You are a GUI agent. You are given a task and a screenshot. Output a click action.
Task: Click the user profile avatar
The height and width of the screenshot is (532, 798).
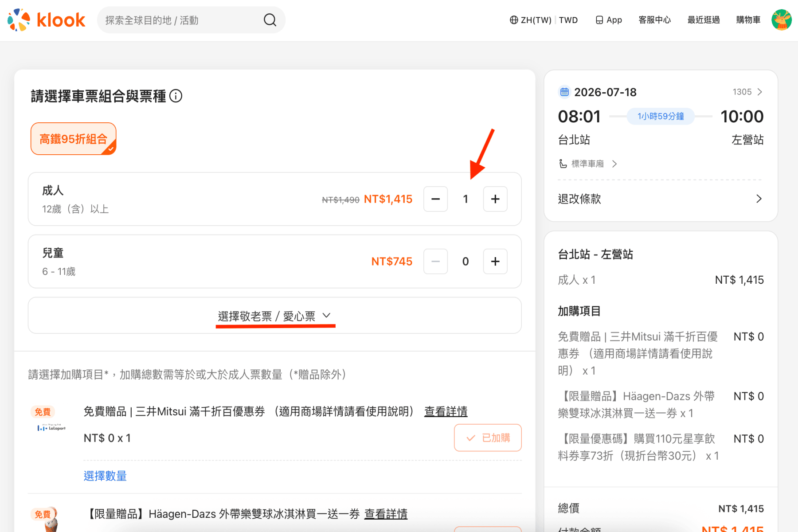pyautogui.click(x=782, y=20)
